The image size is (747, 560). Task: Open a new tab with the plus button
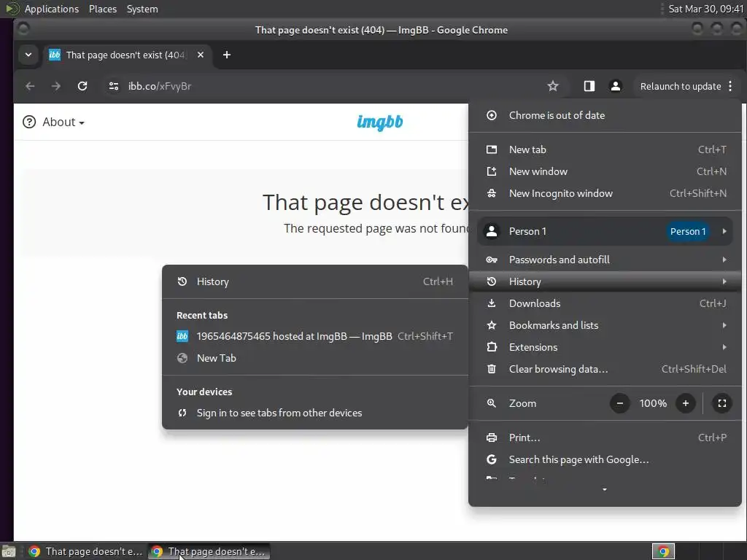tap(227, 55)
